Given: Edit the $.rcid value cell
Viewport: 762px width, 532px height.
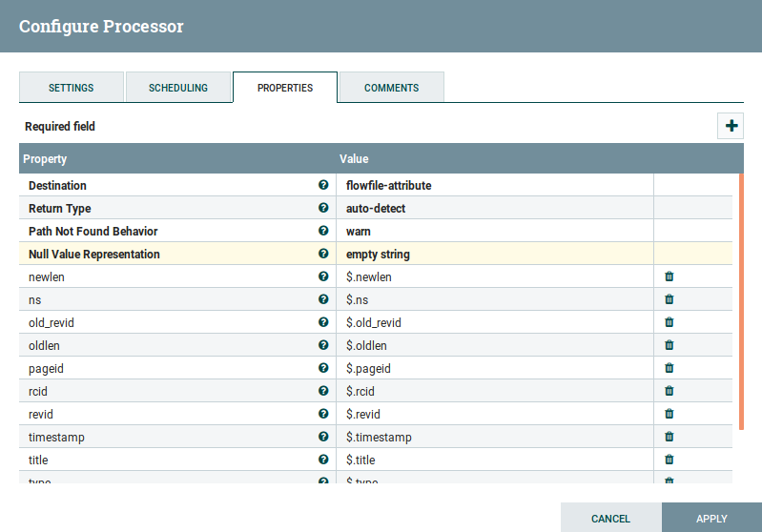Looking at the screenshot, I should [495, 391].
